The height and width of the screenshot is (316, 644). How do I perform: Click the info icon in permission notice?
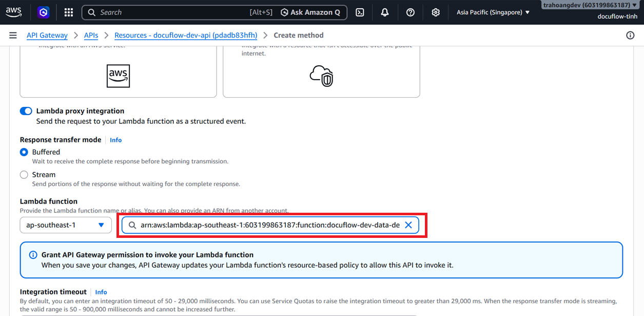coord(33,255)
